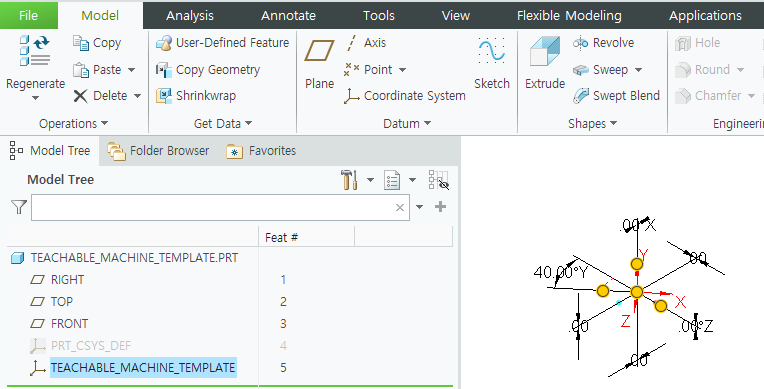Create a datum Plane
The image size is (764, 389).
pyautogui.click(x=319, y=64)
